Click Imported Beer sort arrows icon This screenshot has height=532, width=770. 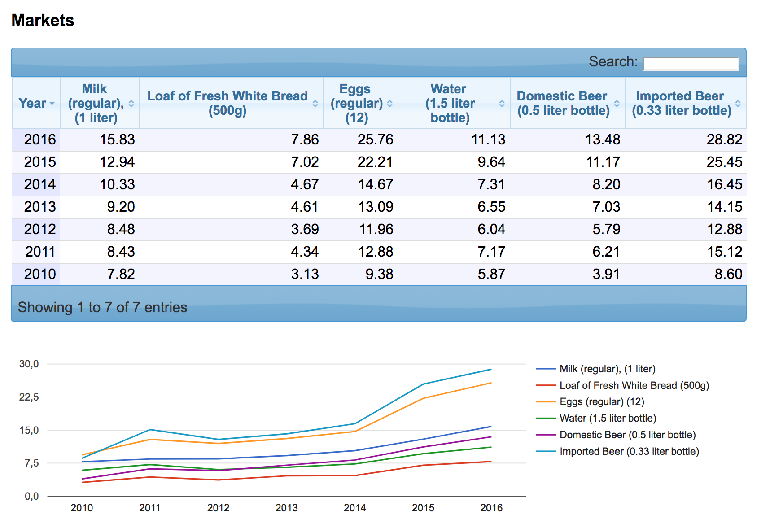tap(738, 104)
